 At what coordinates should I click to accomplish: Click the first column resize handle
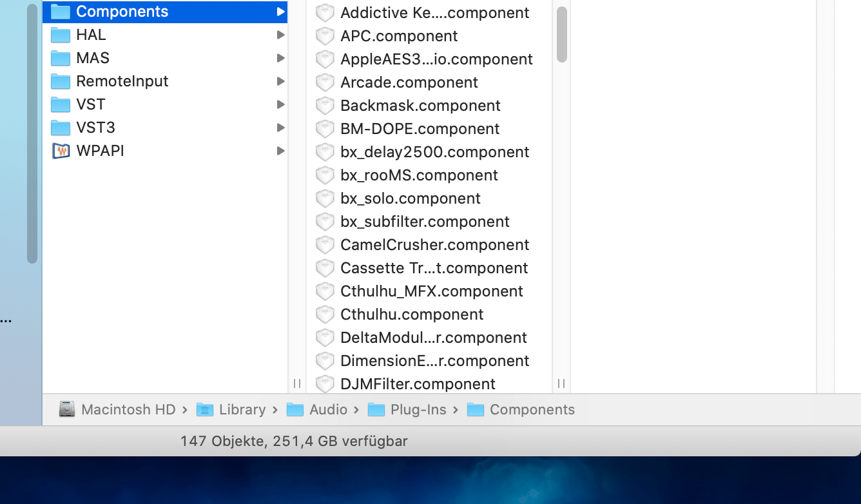297,383
